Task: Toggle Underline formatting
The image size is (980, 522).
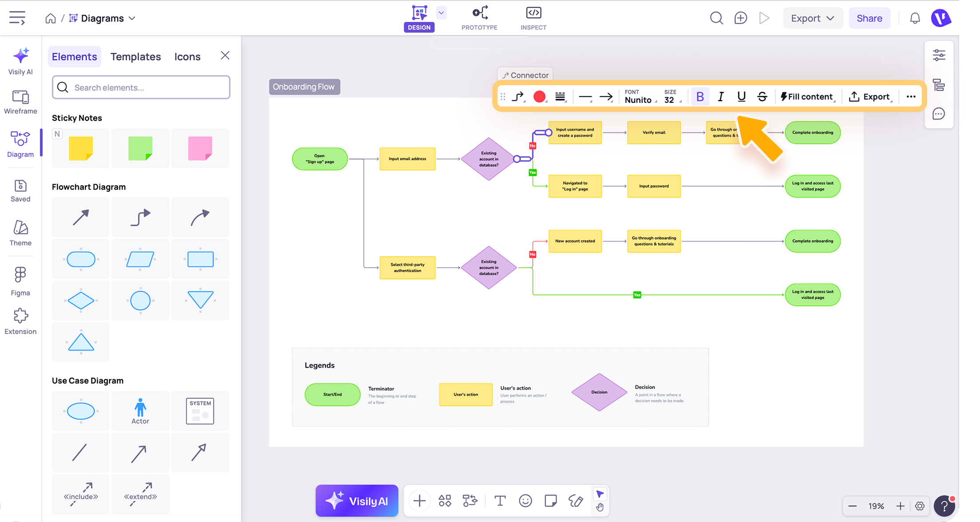Action: pyautogui.click(x=741, y=97)
